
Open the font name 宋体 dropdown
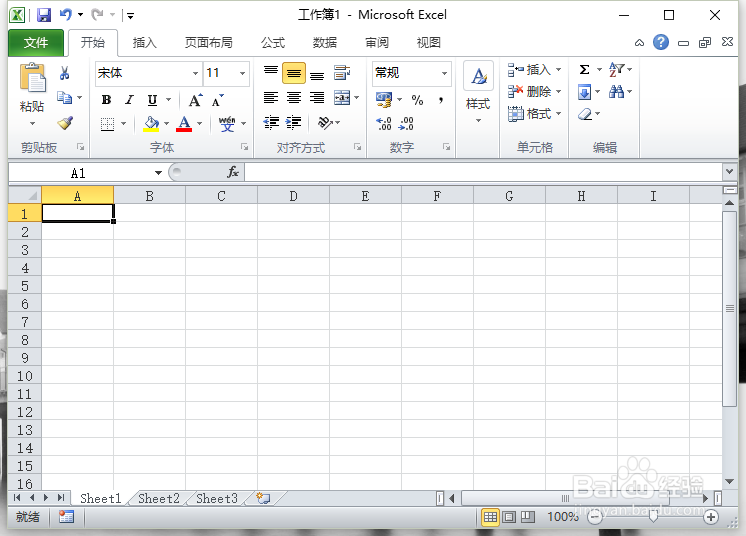click(x=195, y=73)
